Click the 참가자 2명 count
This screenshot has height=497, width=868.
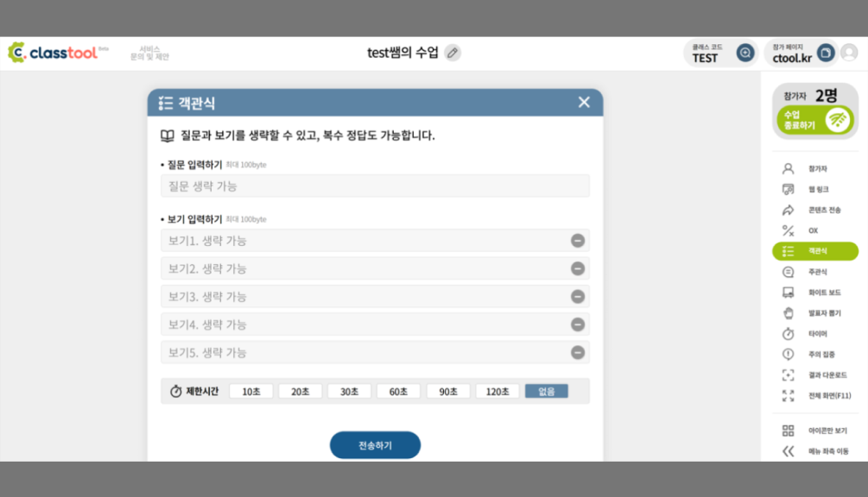pyautogui.click(x=810, y=96)
